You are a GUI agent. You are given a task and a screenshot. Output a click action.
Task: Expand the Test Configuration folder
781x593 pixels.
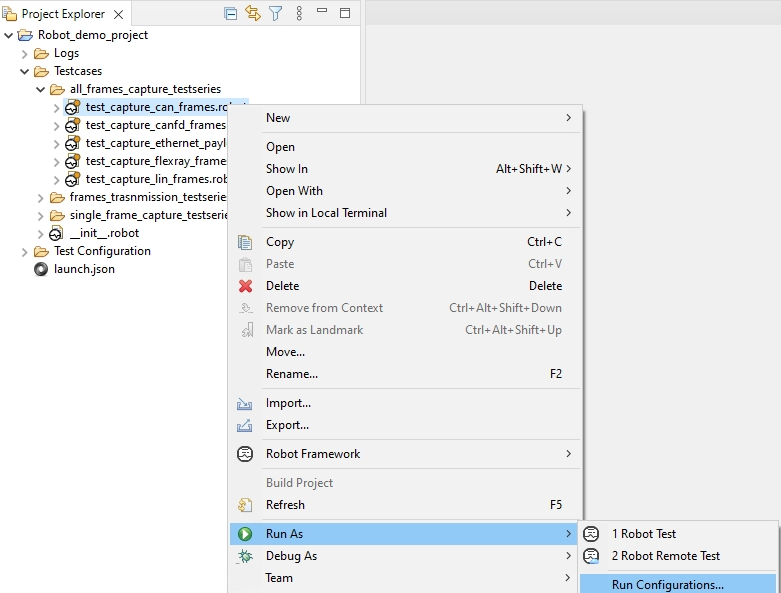pos(25,252)
